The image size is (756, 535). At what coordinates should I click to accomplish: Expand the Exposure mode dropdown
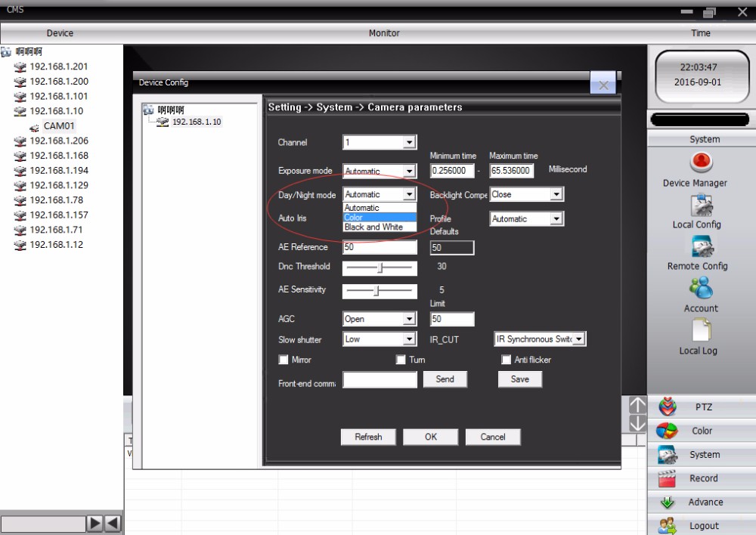coord(409,172)
